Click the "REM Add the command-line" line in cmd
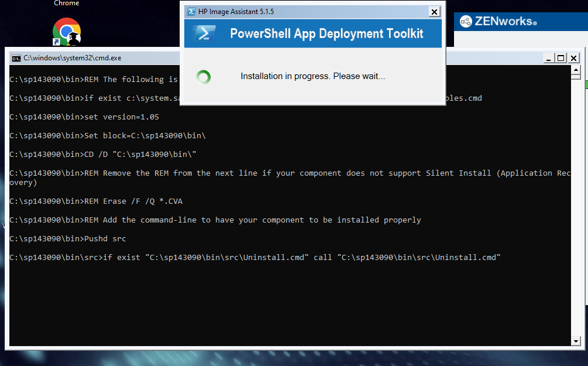Viewport: 588px width, 366px height. click(x=215, y=220)
